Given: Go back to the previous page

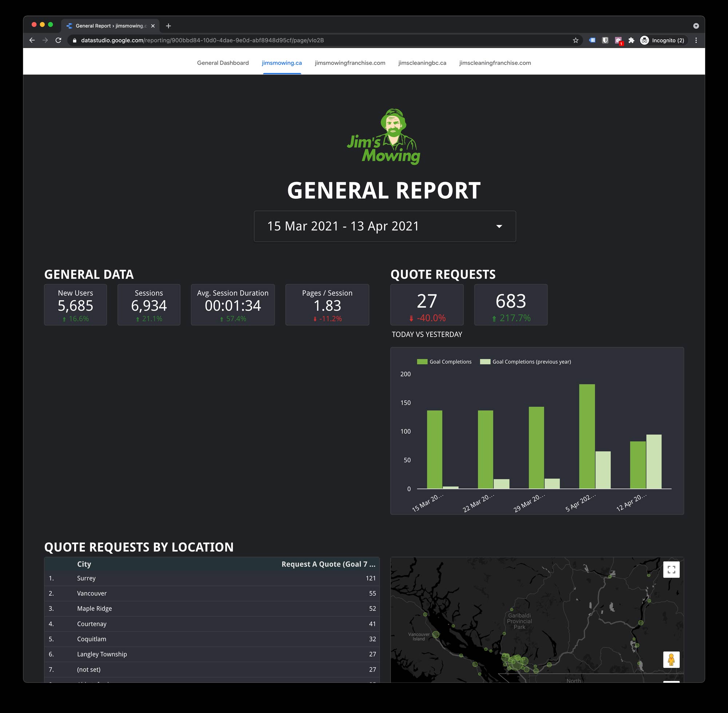Looking at the screenshot, I should 32,40.
